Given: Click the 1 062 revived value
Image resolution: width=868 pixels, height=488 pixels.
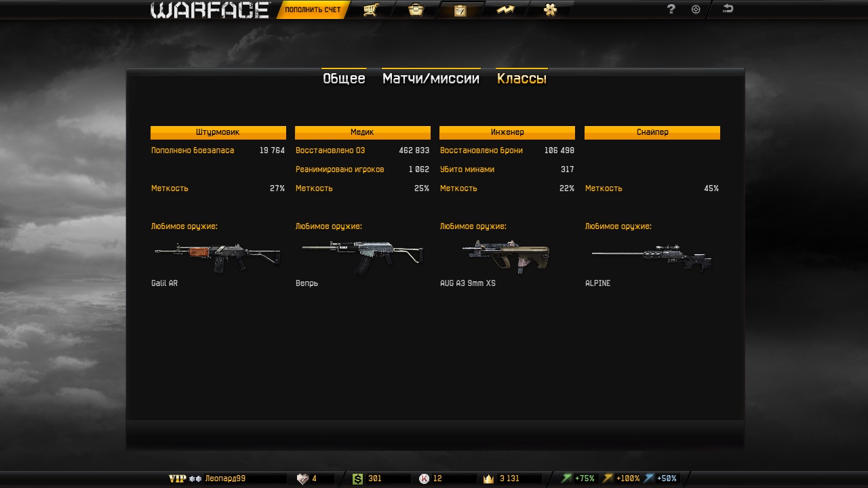Looking at the screenshot, I should coord(419,169).
